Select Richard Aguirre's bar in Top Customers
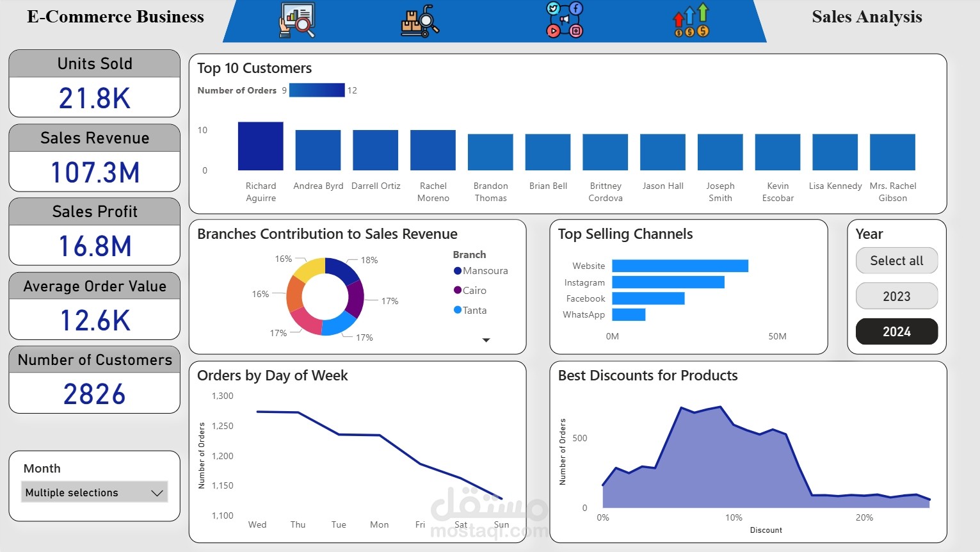The width and height of the screenshot is (980, 552). point(261,146)
